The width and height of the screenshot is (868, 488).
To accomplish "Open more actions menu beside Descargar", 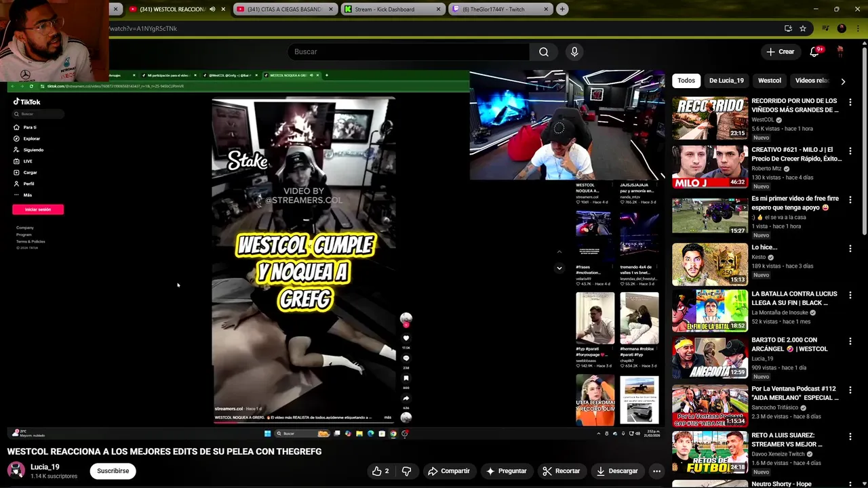I will pyautogui.click(x=656, y=471).
